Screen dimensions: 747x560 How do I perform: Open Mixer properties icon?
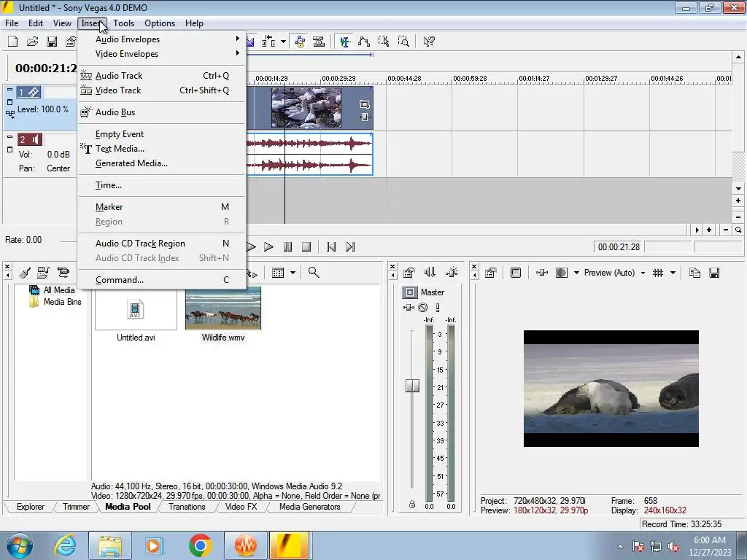tap(409, 273)
